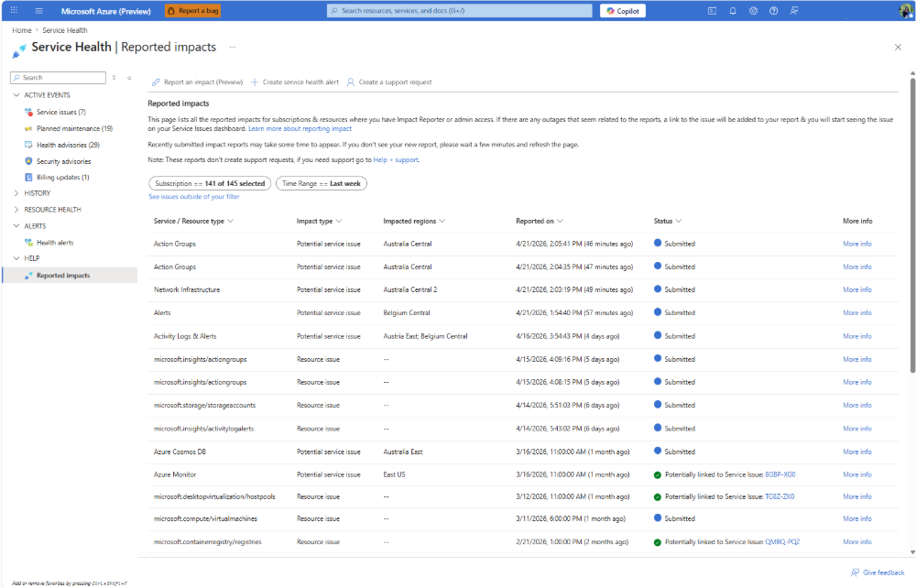Toggle the portal hamburger menu
The image size is (916, 588).
pos(39,10)
